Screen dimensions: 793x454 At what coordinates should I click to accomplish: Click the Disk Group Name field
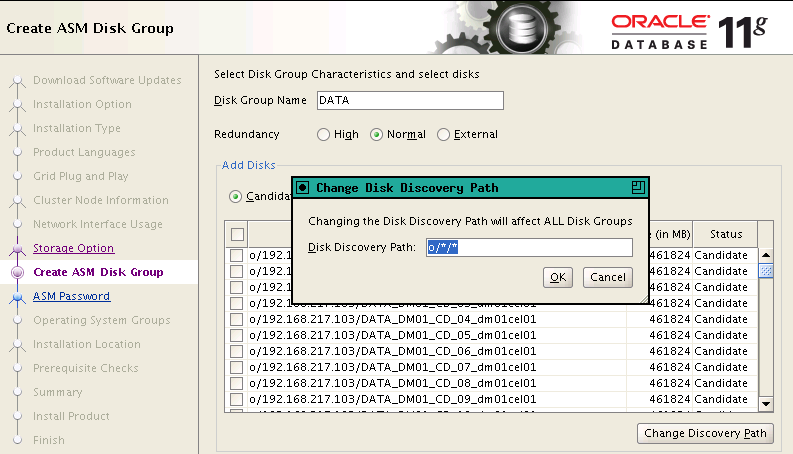(410, 100)
